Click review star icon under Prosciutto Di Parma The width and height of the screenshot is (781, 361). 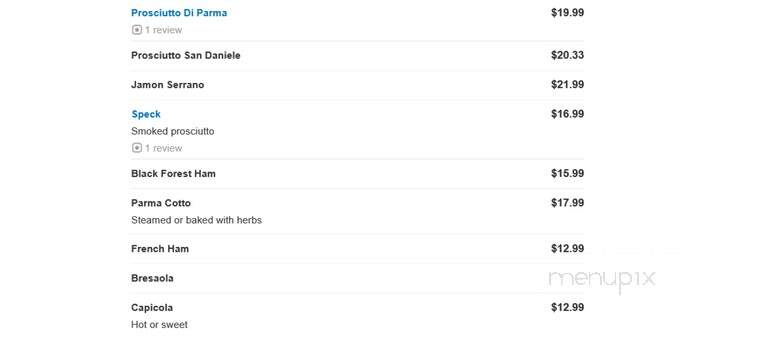pos(137,30)
